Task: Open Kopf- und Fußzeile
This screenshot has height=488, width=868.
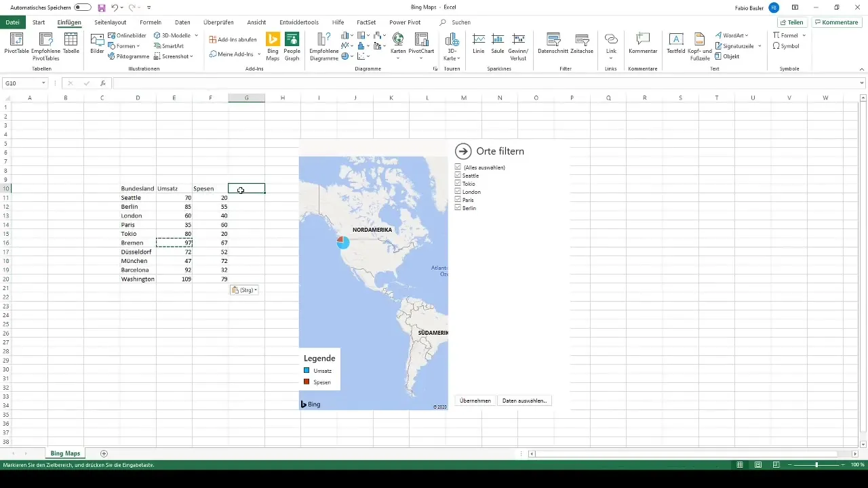Action: 699,46
